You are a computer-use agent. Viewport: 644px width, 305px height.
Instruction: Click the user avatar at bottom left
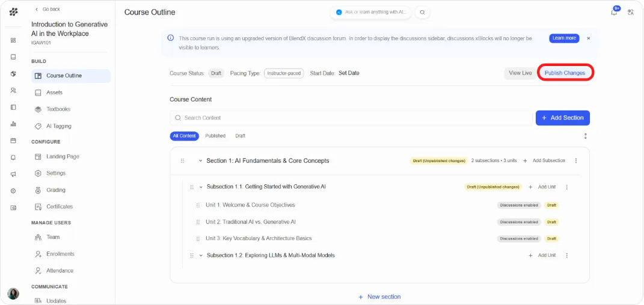[13, 294]
